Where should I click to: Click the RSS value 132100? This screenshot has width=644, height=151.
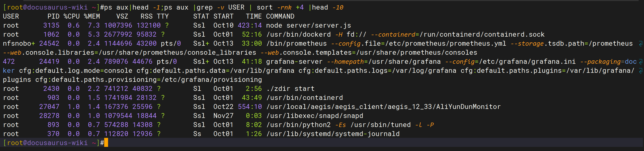tap(149, 26)
